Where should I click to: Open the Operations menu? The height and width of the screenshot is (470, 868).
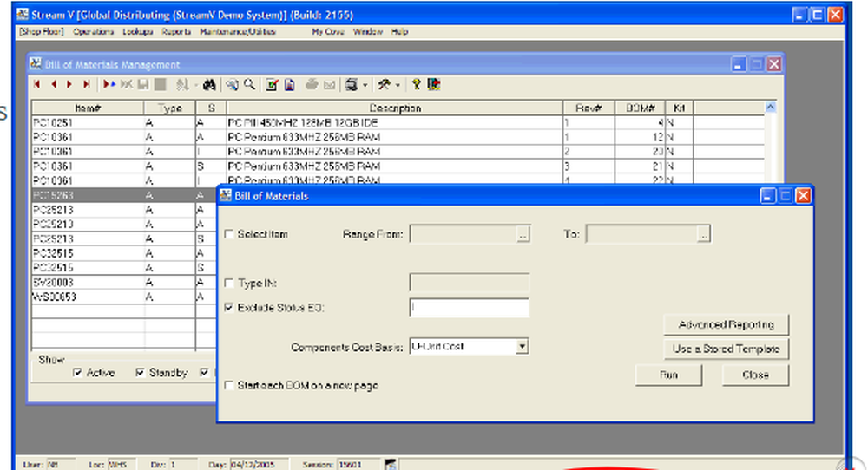pos(93,31)
